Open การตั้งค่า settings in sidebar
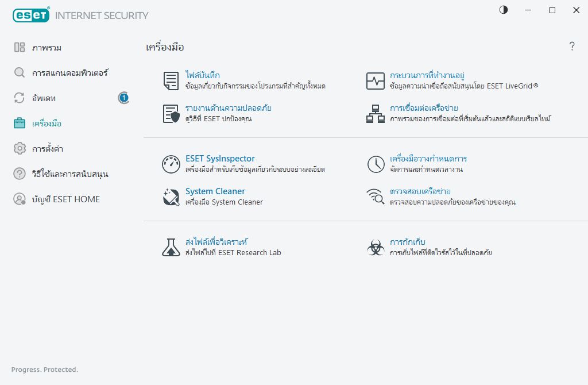 tap(48, 149)
